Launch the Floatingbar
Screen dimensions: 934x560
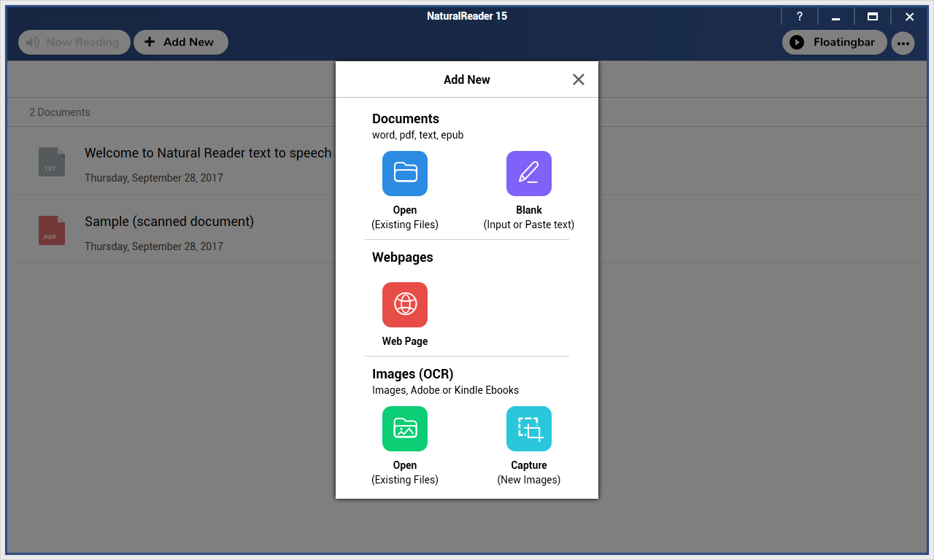[835, 42]
